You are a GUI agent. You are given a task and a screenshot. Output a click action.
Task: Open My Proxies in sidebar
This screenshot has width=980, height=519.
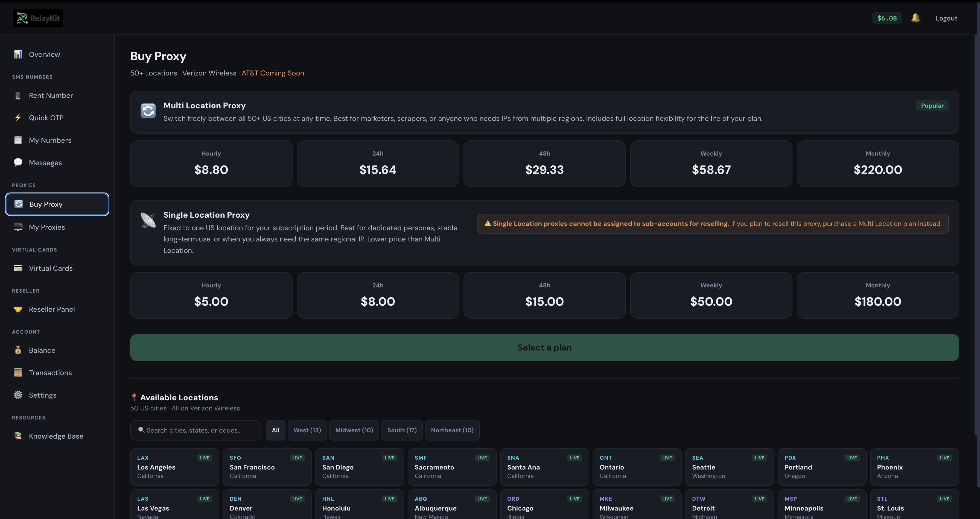(47, 227)
